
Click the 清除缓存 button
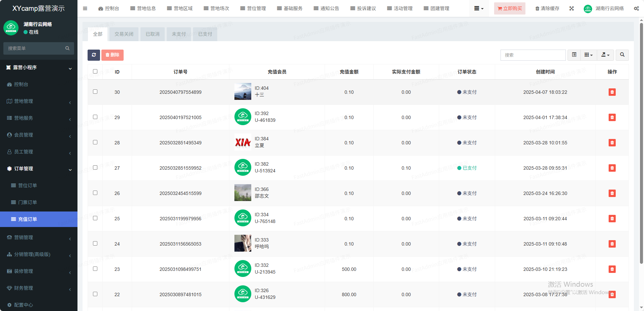point(547,8)
